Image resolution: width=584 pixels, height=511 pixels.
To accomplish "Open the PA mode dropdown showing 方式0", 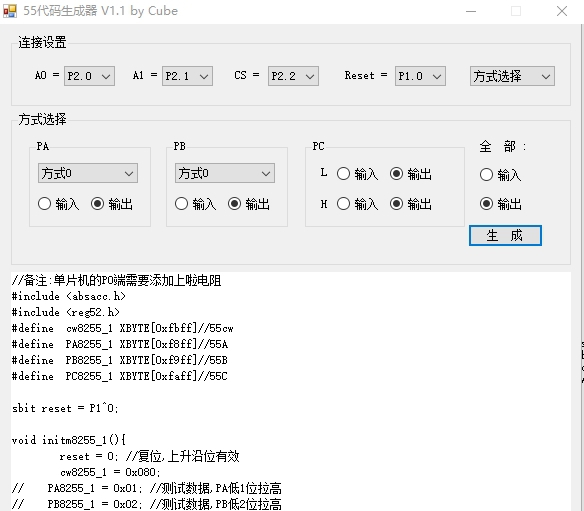I will 88,173.
